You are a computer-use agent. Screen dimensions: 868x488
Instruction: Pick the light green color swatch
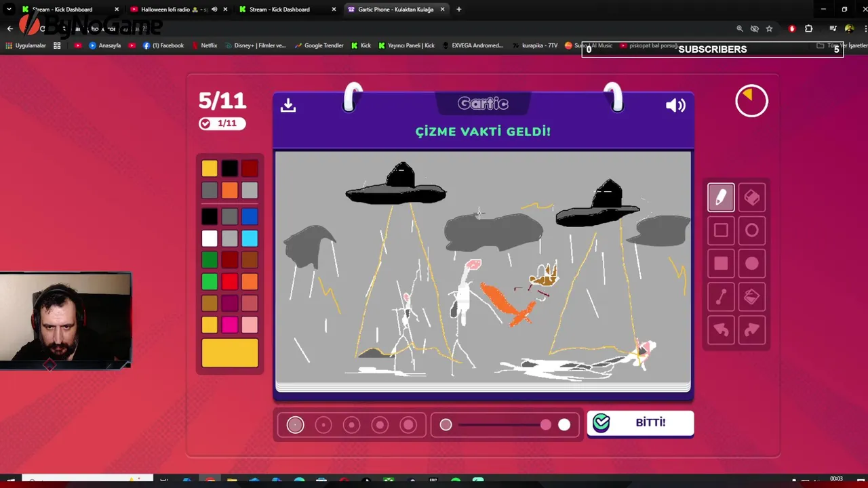tap(210, 281)
